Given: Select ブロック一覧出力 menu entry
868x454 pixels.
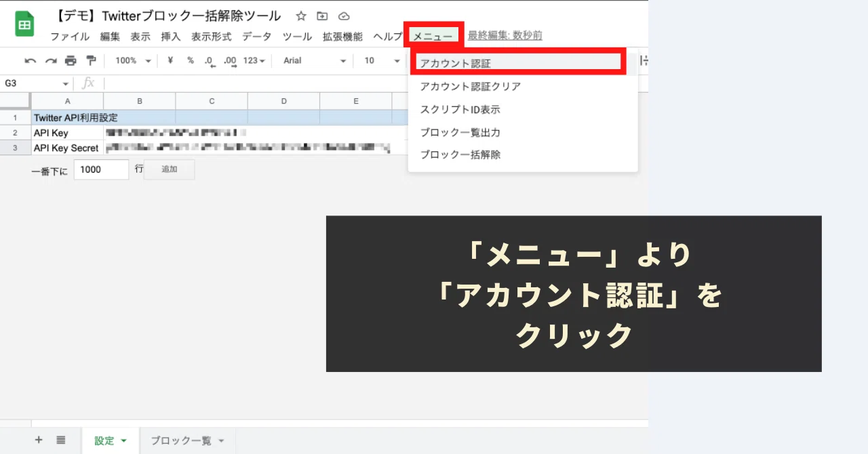Looking at the screenshot, I should click(x=523, y=132).
